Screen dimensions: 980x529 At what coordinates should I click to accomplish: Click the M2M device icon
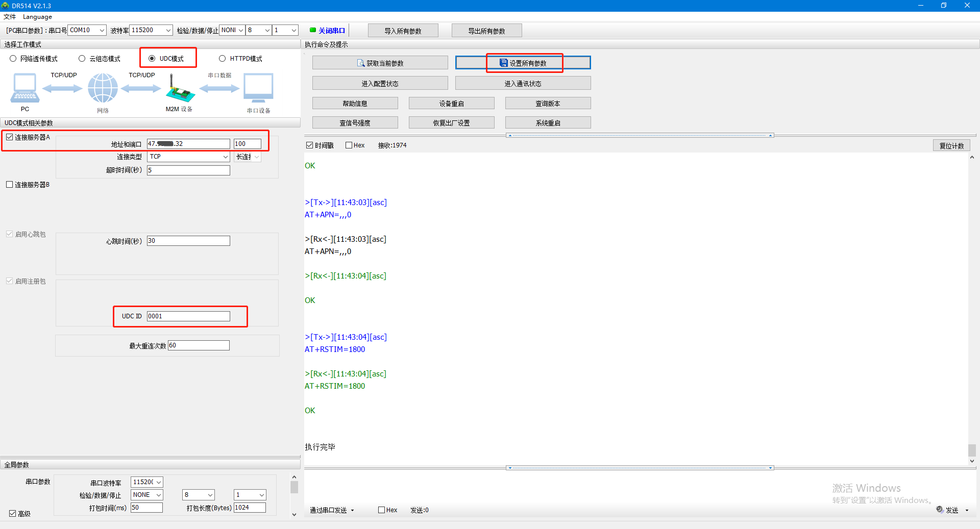(179, 90)
